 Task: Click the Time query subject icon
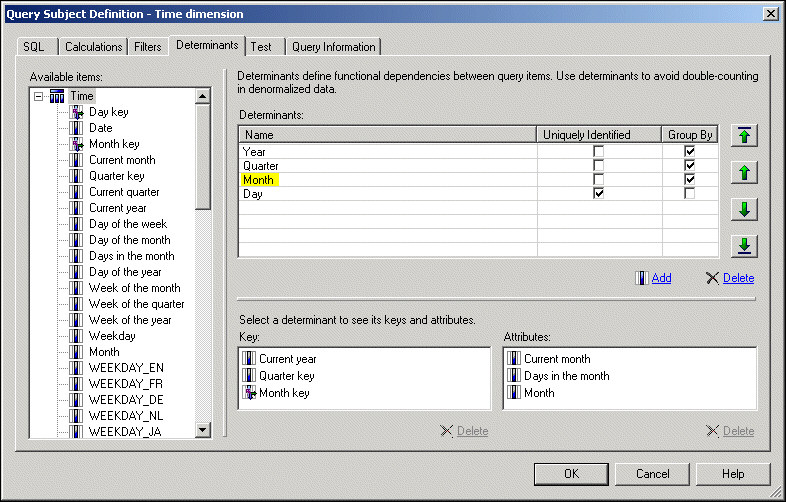[57, 96]
